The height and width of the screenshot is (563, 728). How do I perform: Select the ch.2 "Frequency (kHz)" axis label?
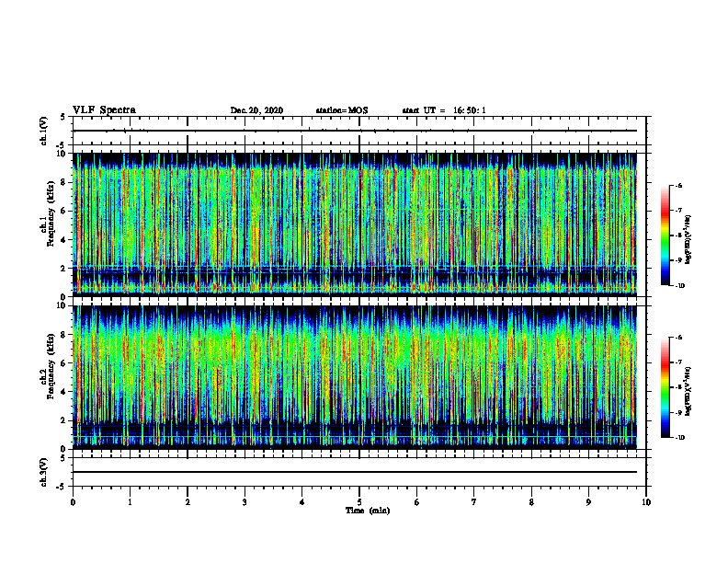coord(51,366)
